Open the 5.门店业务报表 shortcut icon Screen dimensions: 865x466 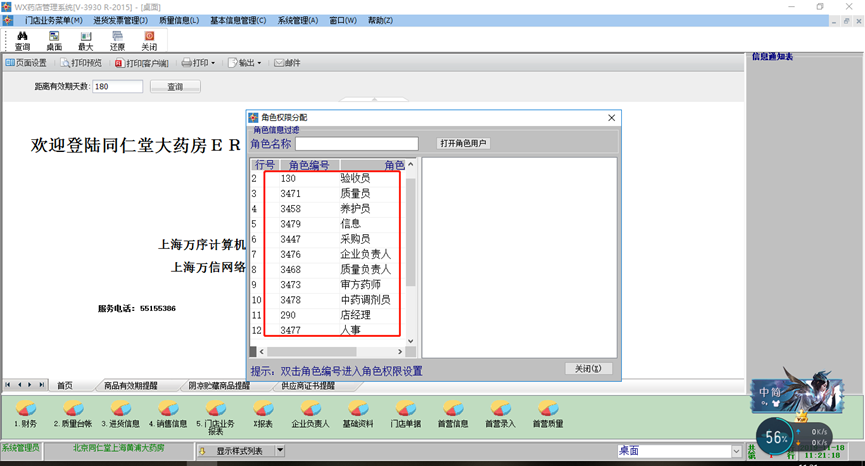(215, 417)
